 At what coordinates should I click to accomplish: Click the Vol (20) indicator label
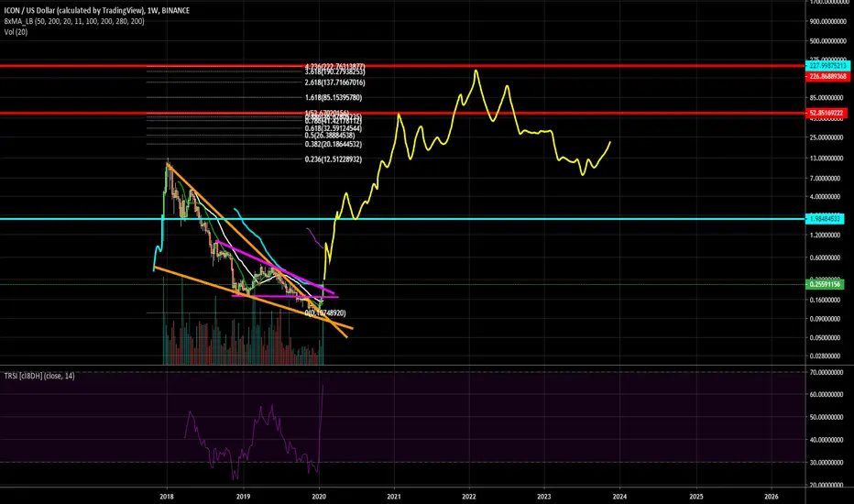(16, 32)
